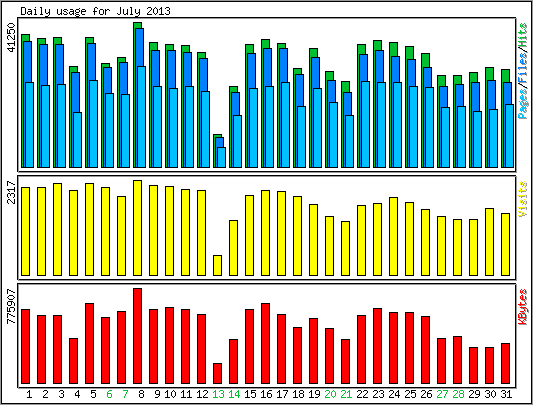Click green day label 28
The image size is (533, 405).
458,394
